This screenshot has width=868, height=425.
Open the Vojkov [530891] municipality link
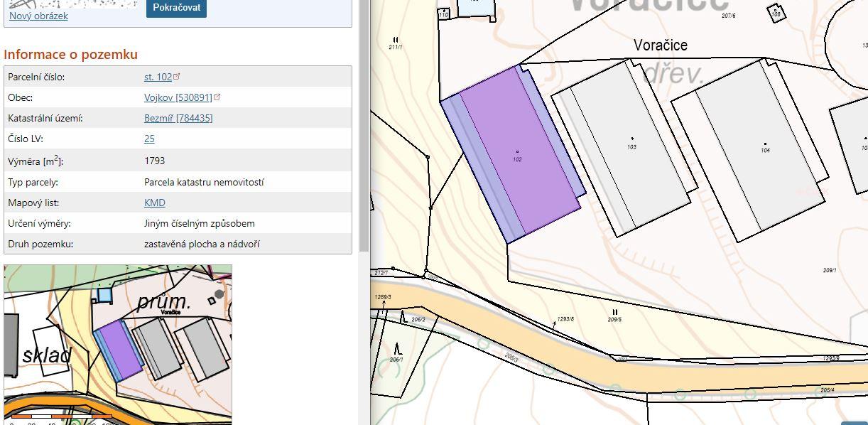coord(178,97)
